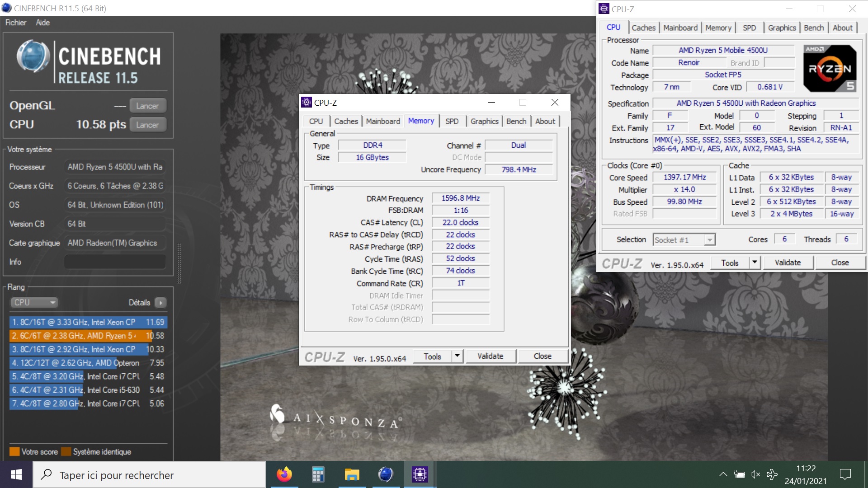Open Graphics tab in right CPU-Z window

pos(782,28)
